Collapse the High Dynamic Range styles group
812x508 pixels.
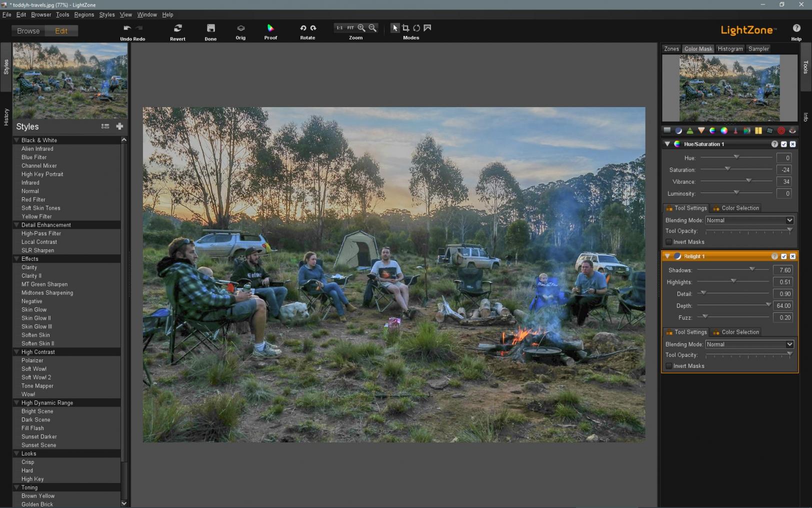(16, 403)
